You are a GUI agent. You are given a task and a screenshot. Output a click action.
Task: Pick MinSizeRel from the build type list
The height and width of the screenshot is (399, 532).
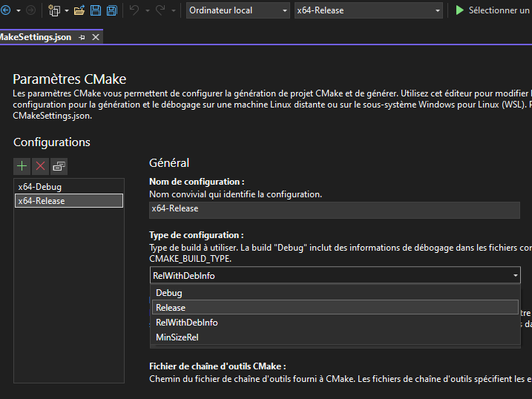pyautogui.click(x=177, y=337)
